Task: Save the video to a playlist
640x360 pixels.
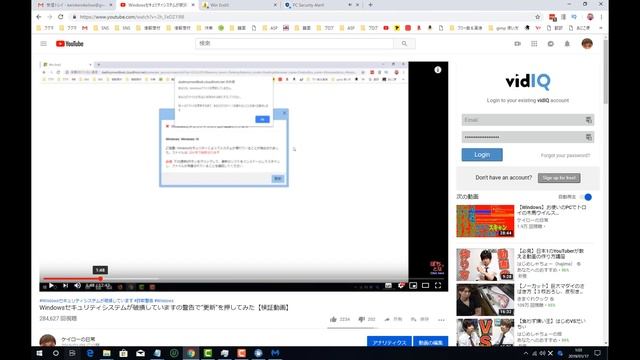Action: 420,319
